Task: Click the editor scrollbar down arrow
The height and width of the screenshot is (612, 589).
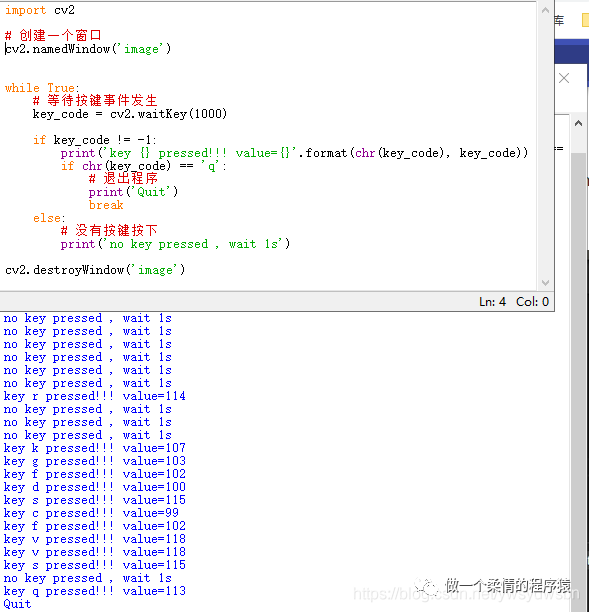Action: 545,283
